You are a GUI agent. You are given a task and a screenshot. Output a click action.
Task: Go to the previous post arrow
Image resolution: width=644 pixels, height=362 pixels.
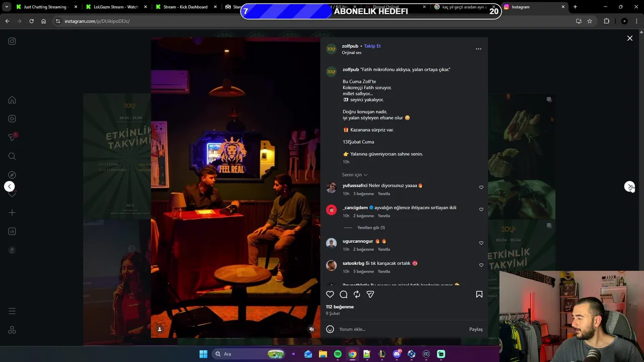[x=9, y=187]
